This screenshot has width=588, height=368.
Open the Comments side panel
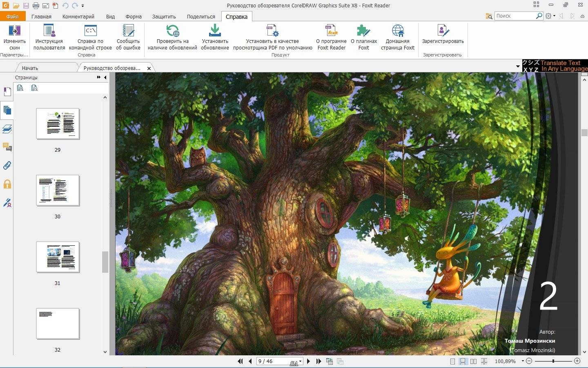click(x=7, y=147)
